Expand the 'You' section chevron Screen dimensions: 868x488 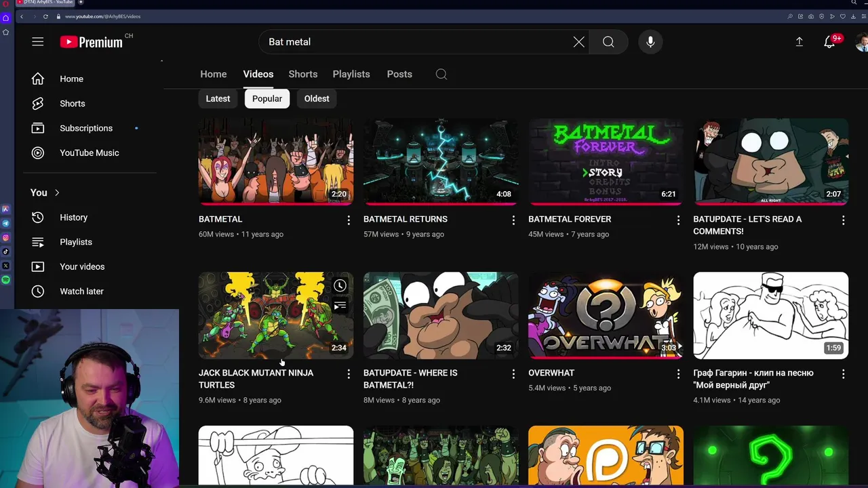(57, 192)
